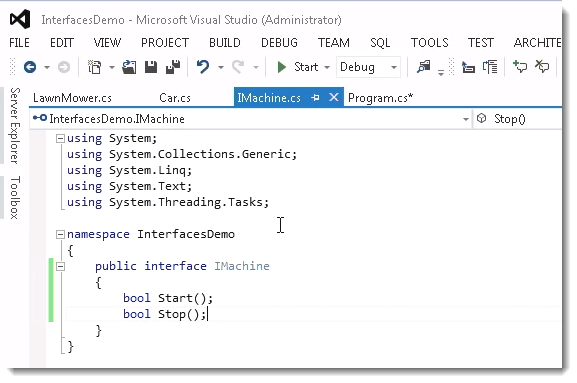
Task: Click 'using System.Collections.Generic;' line
Action: tap(182, 154)
